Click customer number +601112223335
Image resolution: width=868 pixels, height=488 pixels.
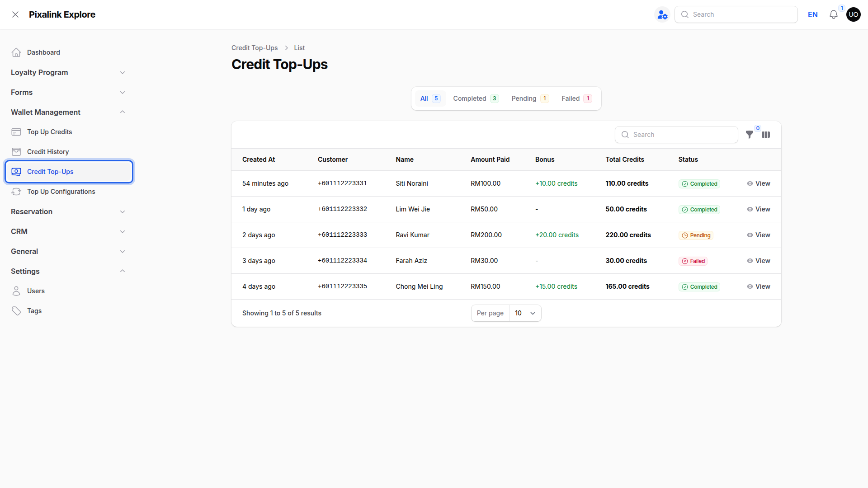click(x=342, y=286)
